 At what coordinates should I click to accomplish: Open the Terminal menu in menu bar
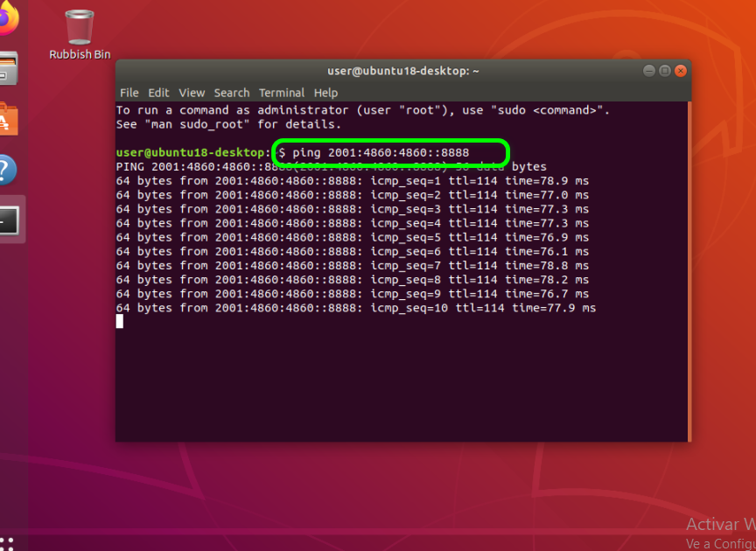pos(282,93)
